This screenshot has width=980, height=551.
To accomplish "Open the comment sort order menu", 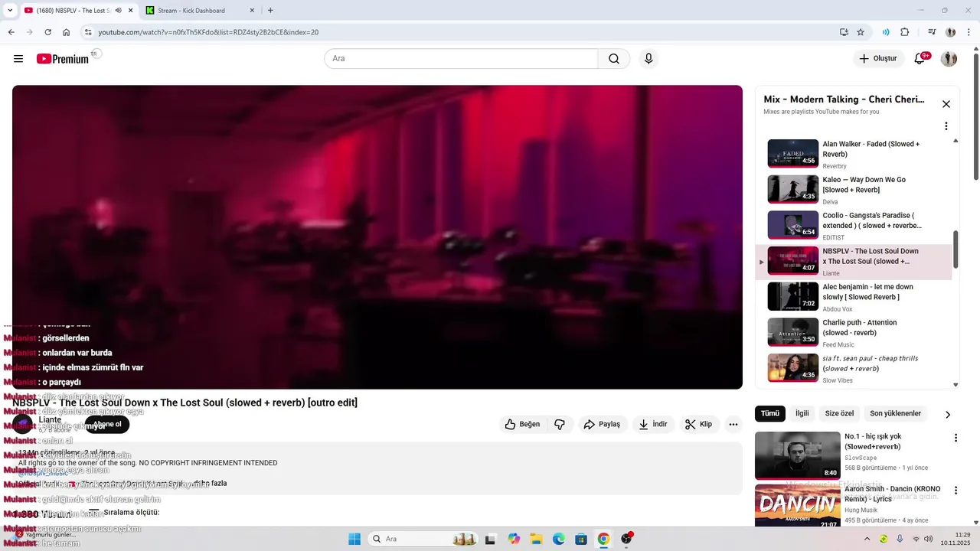I will tap(125, 512).
